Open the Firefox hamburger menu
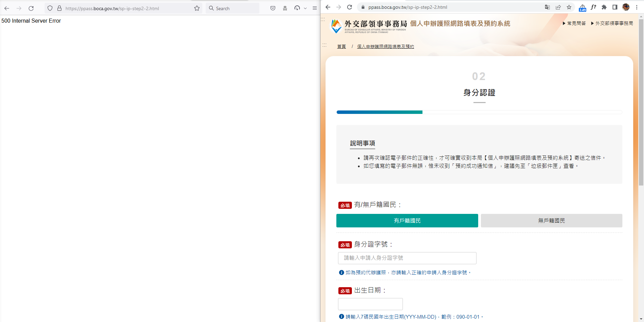The height and width of the screenshot is (322, 644). (x=315, y=8)
